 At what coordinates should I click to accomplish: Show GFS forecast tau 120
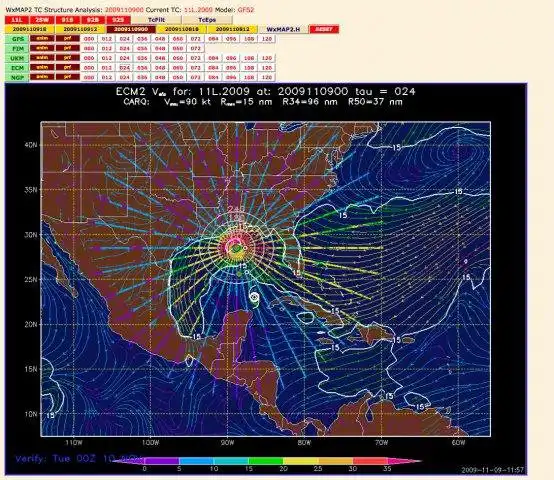[x=267, y=39]
